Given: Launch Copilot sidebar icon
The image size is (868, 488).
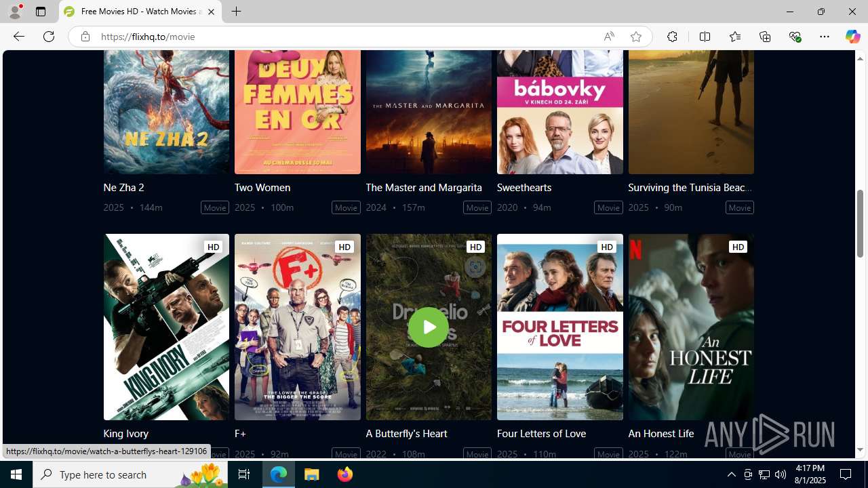Looking at the screenshot, I should click(852, 37).
